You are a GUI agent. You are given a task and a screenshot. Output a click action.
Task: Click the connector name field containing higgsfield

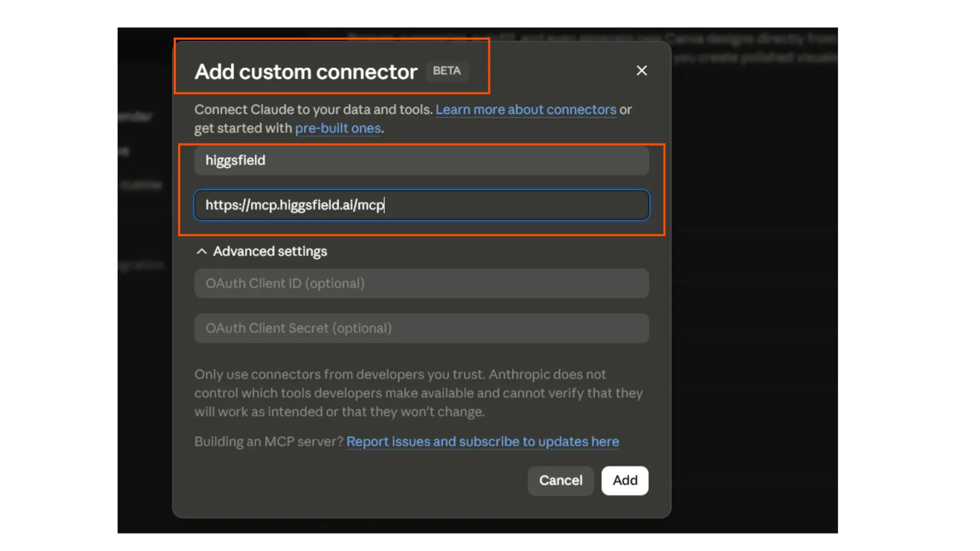click(x=421, y=161)
